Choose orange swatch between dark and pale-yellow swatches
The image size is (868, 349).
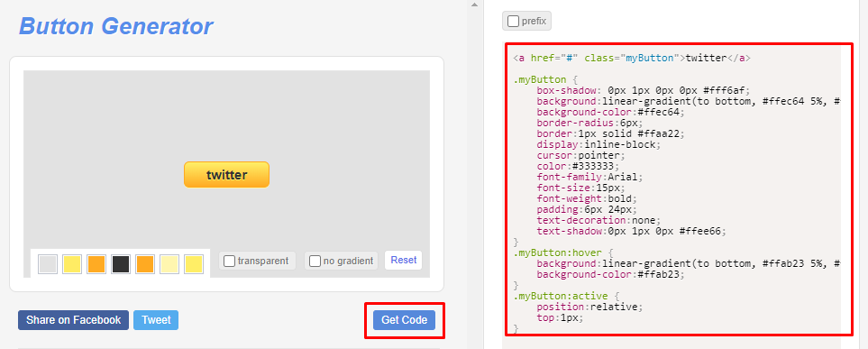145,264
